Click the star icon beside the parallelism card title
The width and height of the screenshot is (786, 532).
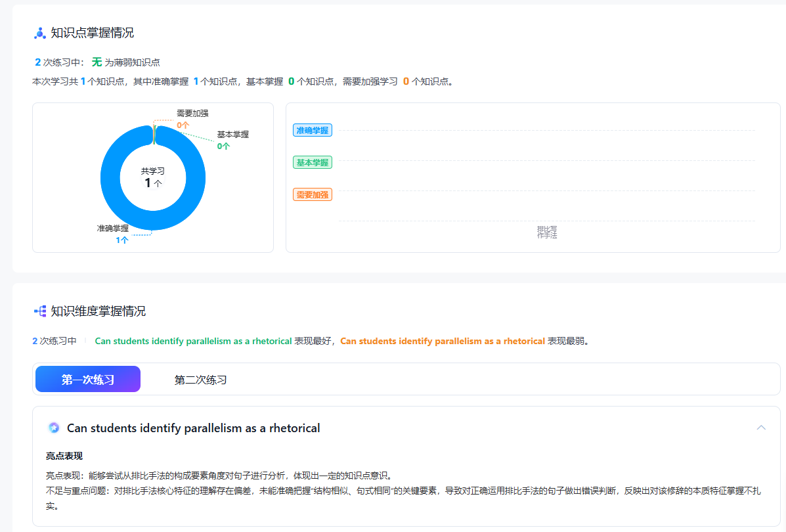(x=54, y=428)
